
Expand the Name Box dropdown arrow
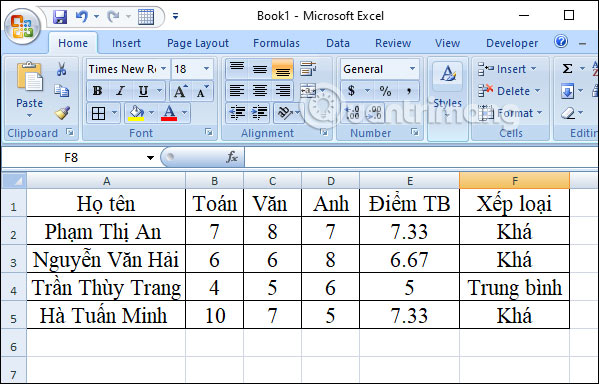(150, 157)
